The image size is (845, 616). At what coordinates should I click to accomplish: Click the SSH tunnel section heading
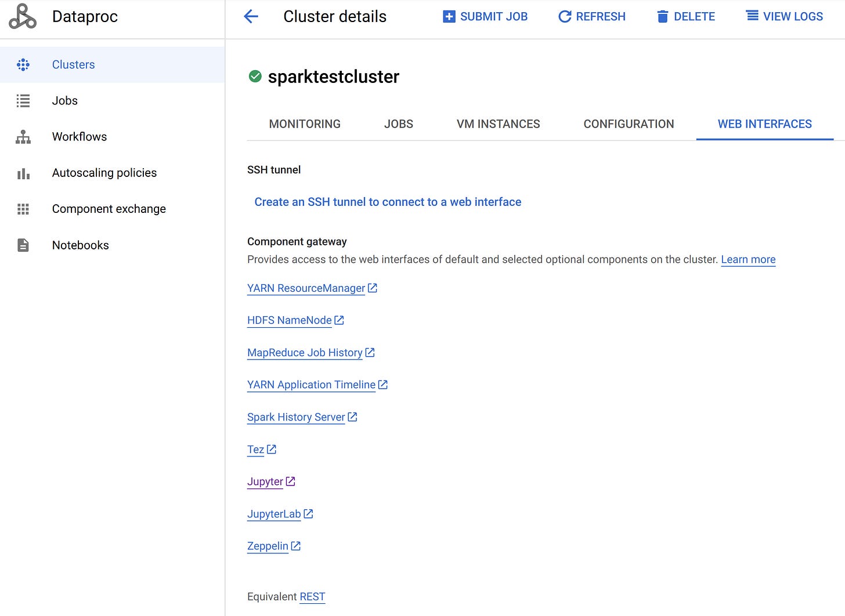tap(274, 170)
